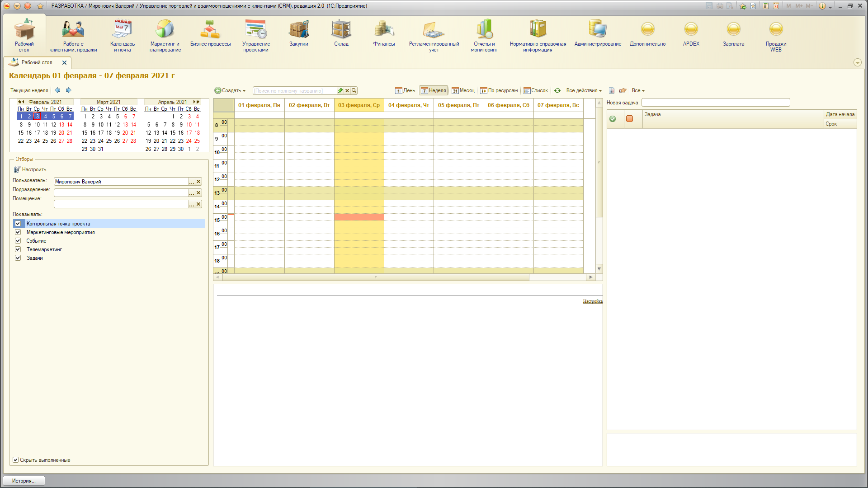Click the 03 февраля, Ср column header
The image size is (868, 488).
point(359,105)
